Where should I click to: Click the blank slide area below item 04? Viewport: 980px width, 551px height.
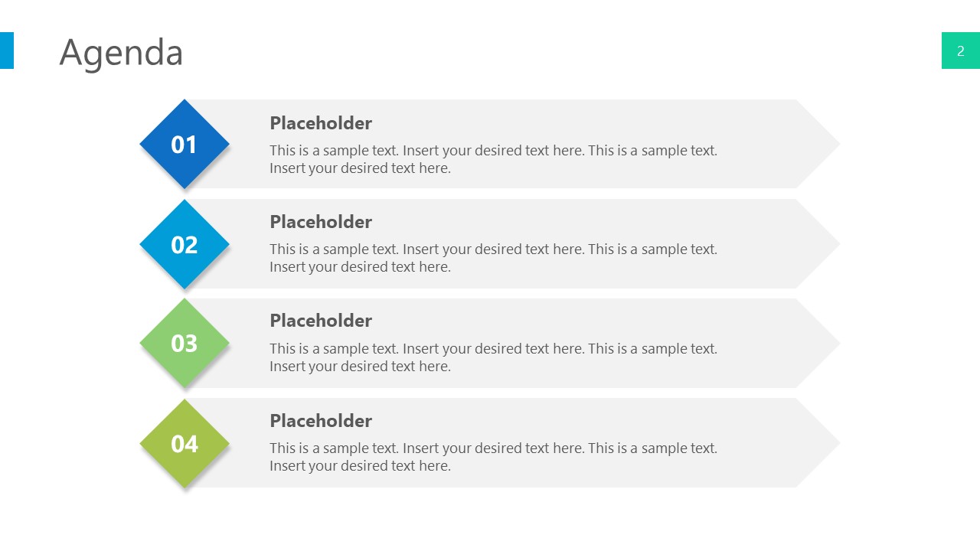click(x=490, y=519)
